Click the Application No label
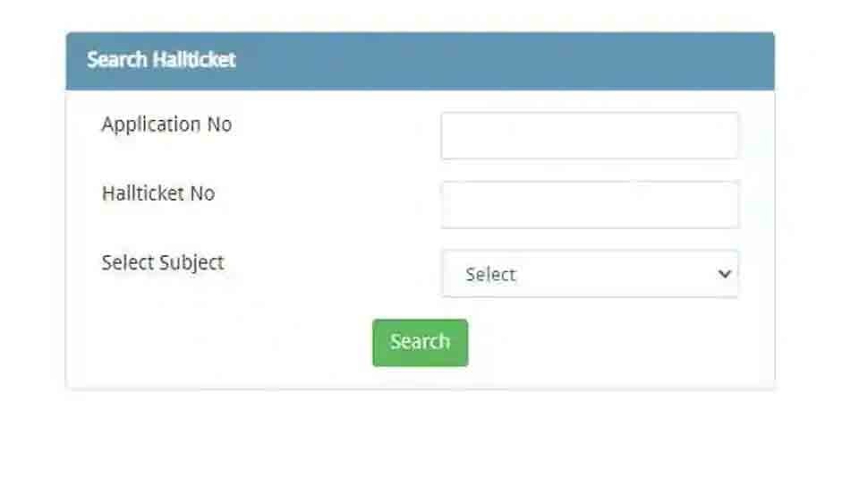The height and width of the screenshot is (488, 868). tap(166, 124)
